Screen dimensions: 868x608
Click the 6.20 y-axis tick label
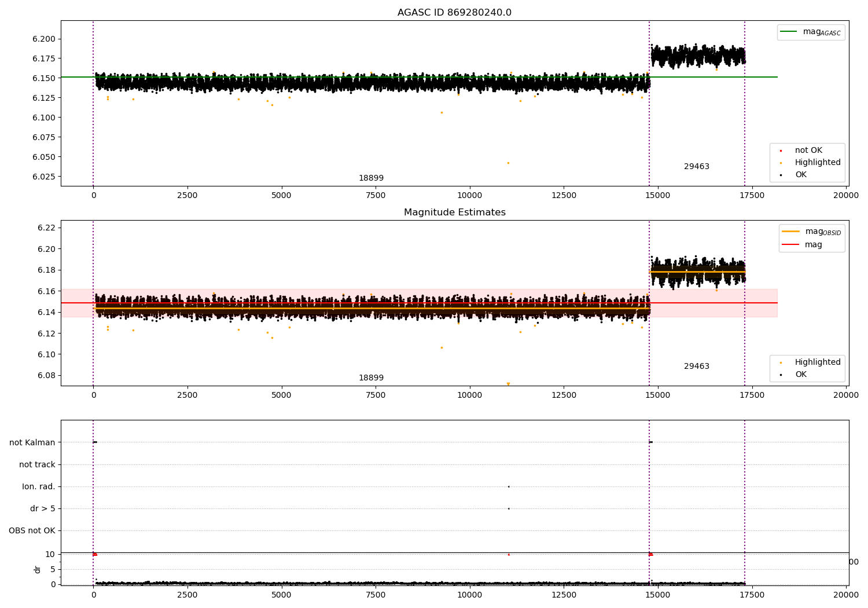(46, 250)
